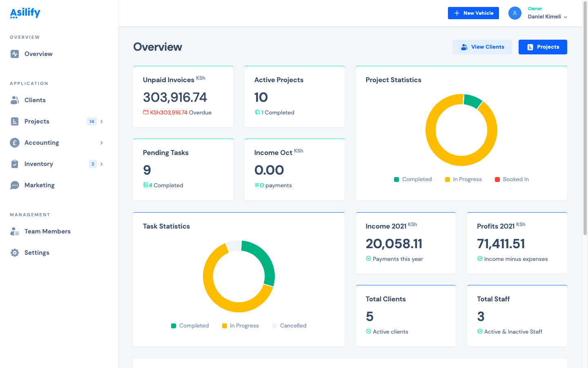Click the Accounting pound-sign icon
Image resolution: width=588 pixels, height=368 pixels.
[15, 143]
